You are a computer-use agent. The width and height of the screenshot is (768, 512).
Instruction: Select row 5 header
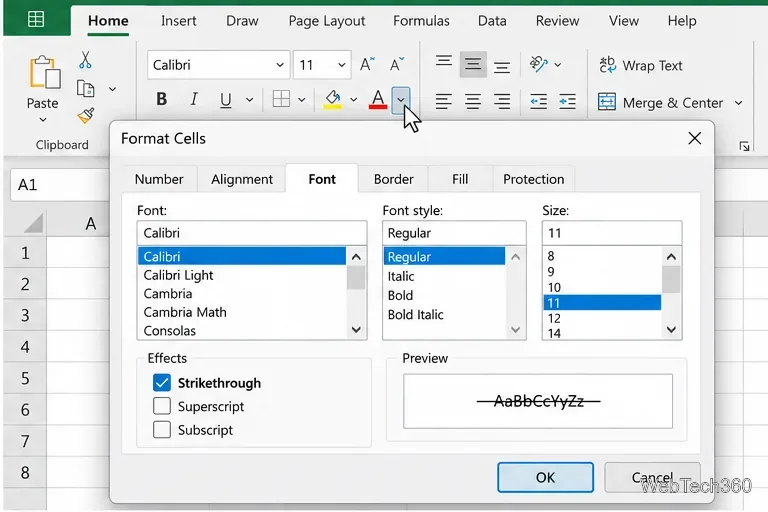tap(25, 378)
